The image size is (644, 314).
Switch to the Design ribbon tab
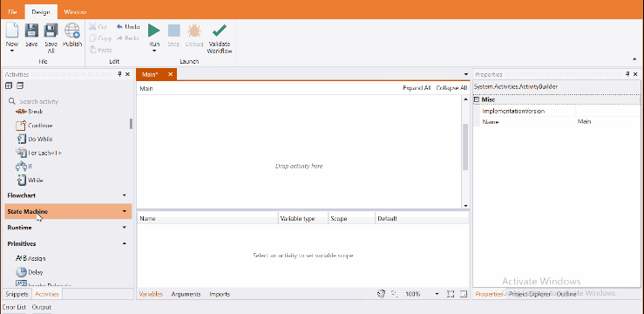pyautogui.click(x=41, y=12)
